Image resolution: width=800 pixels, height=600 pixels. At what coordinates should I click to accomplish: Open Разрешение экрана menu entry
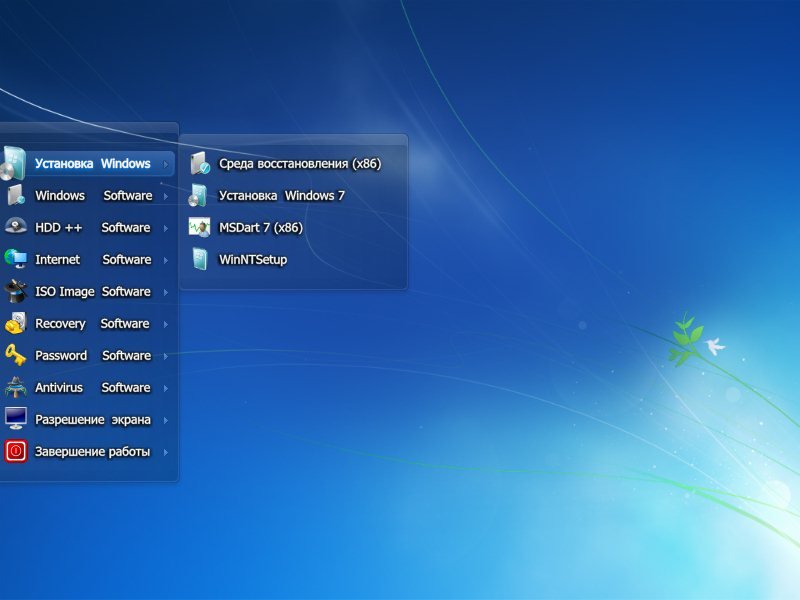(x=87, y=419)
